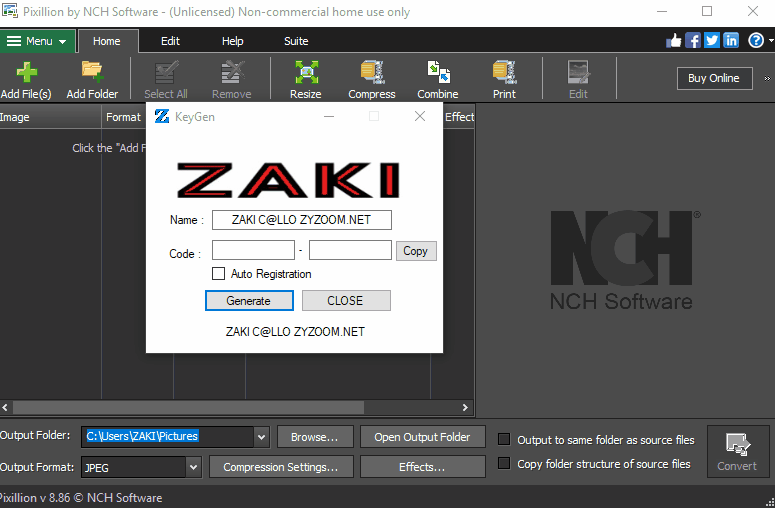Image resolution: width=775 pixels, height=508 pixels.
Task: Click the right scroll arrow of file list
Action: tap(465, 407)
